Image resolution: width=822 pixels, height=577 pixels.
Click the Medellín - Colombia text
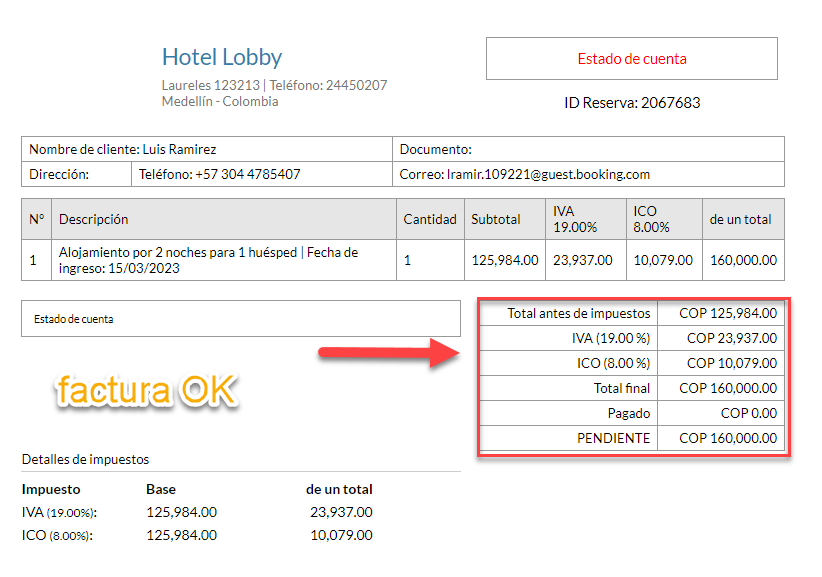(220, 101)
